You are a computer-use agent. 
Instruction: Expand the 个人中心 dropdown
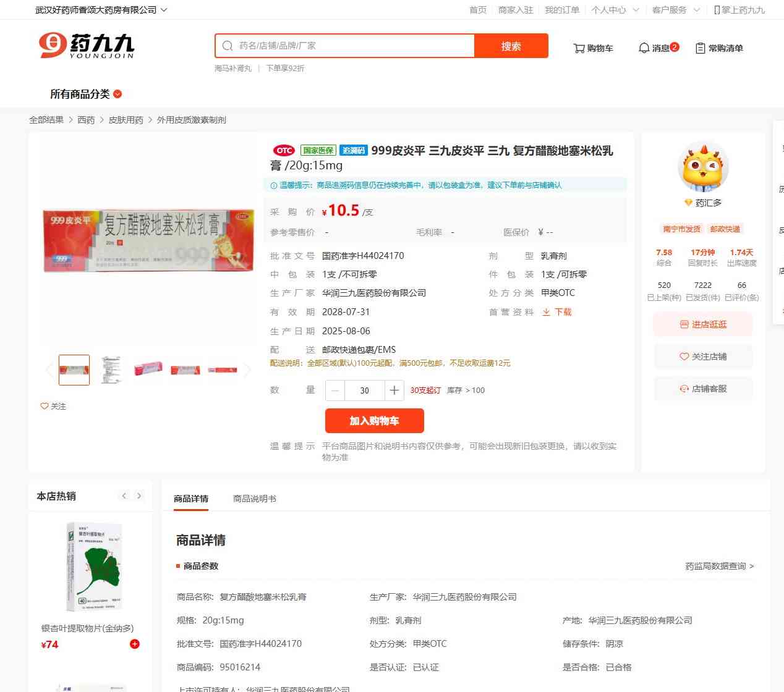615,10
